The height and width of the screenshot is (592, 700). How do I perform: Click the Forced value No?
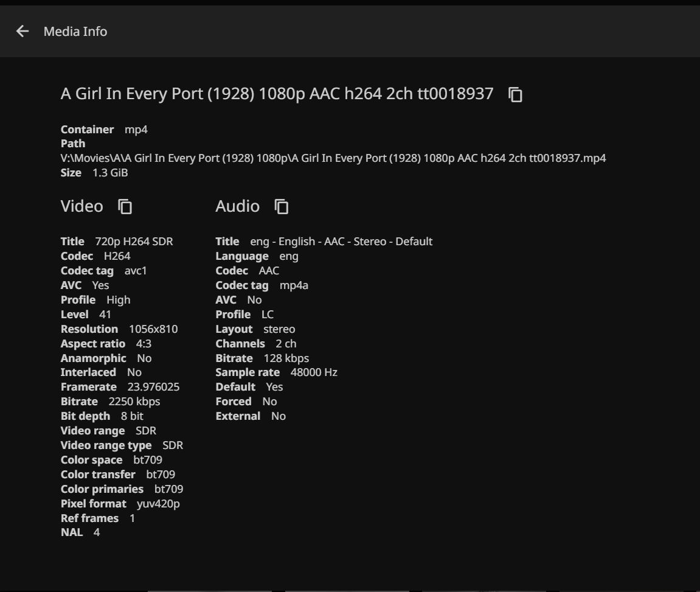269,402
